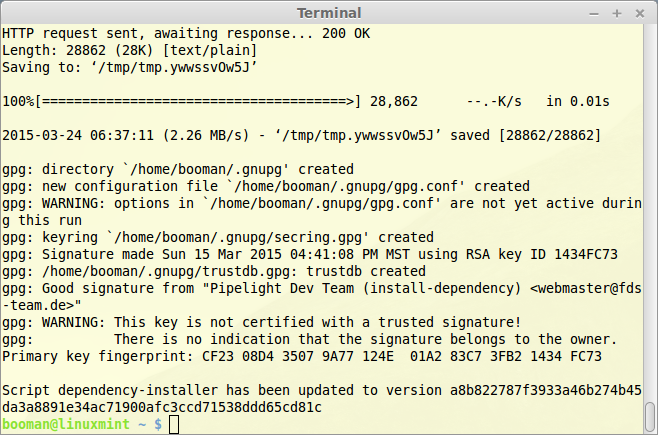Screen dimensions: 658x435
Task: Click the /home/booman/.gnupg/secring.gpg keyring path
Action: 238,237
